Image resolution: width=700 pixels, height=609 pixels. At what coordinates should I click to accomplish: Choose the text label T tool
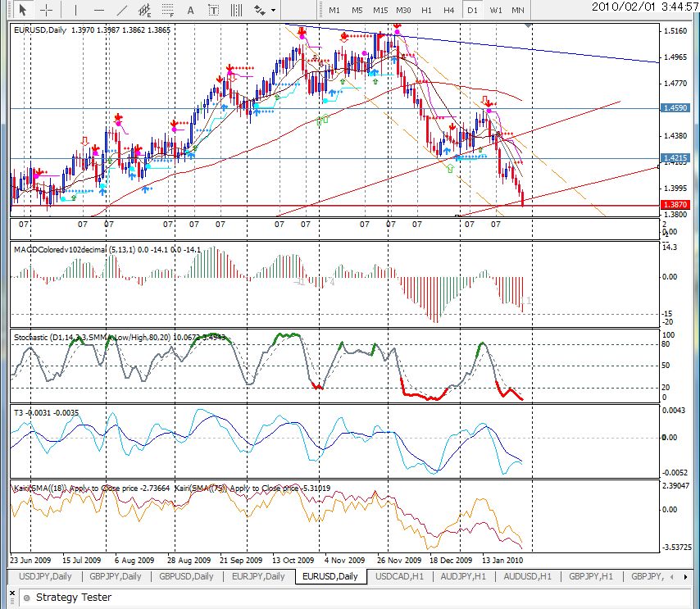click(x=214, y=10)
